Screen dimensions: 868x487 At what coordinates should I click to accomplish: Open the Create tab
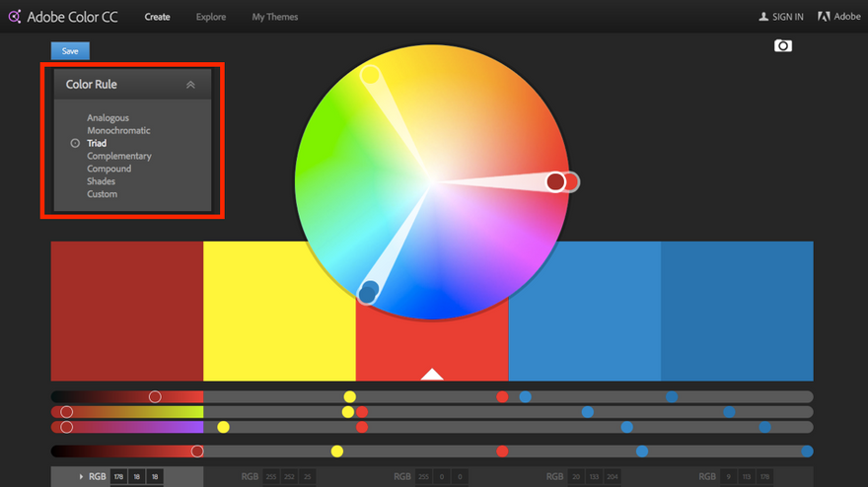pos(157,17)
